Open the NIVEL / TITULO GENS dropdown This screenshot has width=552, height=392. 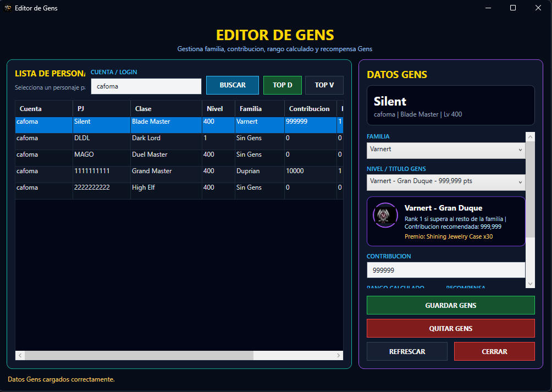(x=446, y=183)
